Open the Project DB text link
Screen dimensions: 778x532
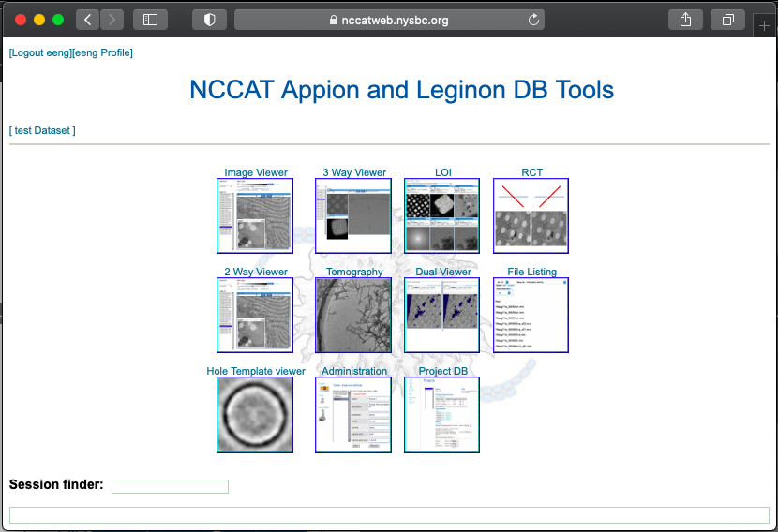443,371
